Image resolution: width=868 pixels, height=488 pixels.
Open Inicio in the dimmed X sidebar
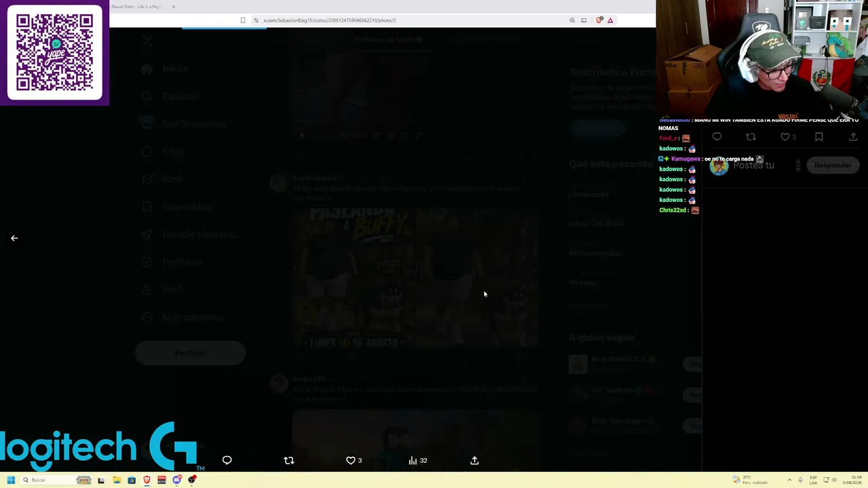(x=166, y=68)
